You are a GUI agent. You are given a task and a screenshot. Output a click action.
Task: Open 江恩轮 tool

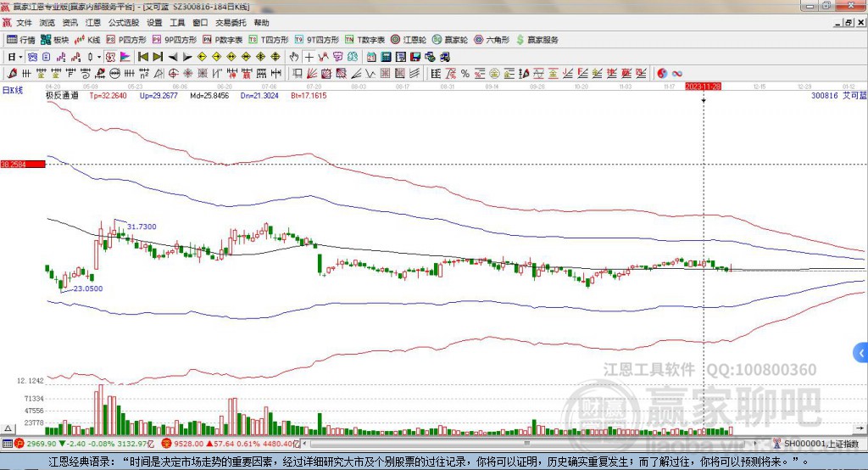[x=409, y=40]
